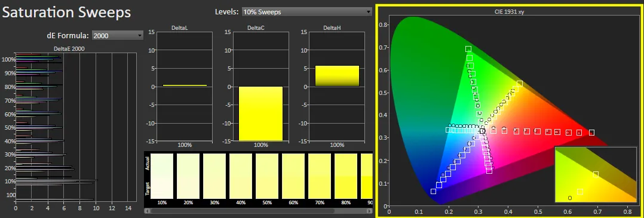
Task: Click the scrollbar left arrow under swatches
Action: (x=147, y=211)
